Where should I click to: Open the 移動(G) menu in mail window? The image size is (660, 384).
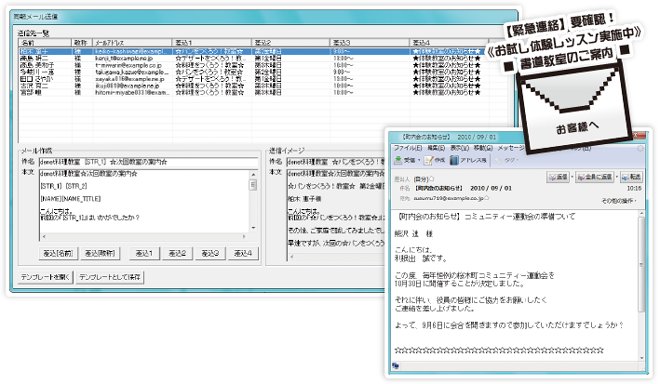483,148
